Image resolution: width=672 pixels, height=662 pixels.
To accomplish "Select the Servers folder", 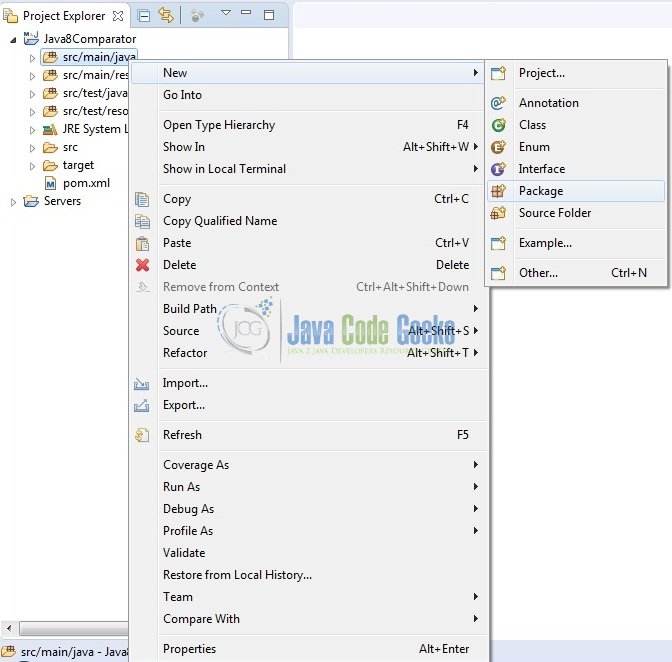I will click(x=62, y=201).
